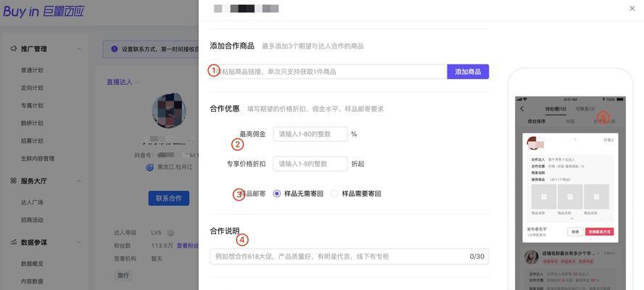Screen dimensions: 644x290
Task: Click the info icon next to LV5
Action: click(171, 233)
